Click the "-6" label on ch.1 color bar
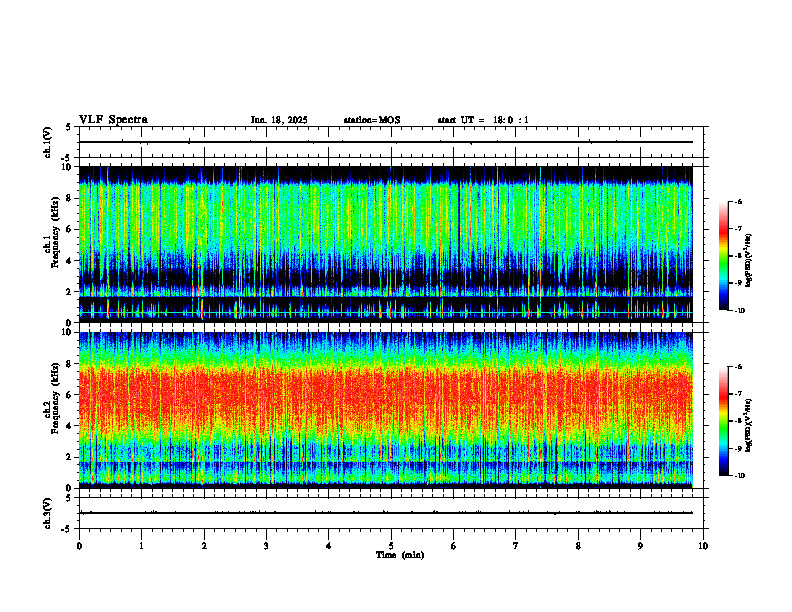 tap(738, 201)
